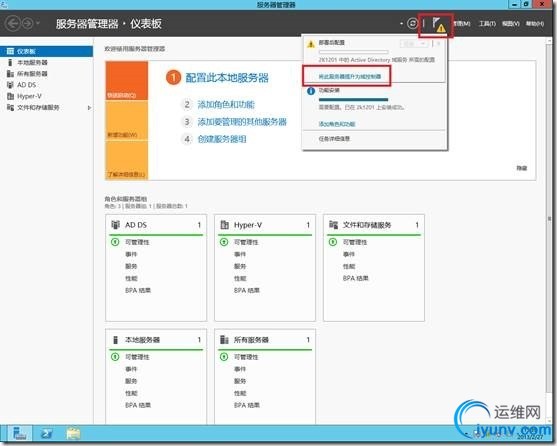Open 任务详细信息 in notification panel
557x446 pixels.
pyautogui.click(x=334, y=138)
